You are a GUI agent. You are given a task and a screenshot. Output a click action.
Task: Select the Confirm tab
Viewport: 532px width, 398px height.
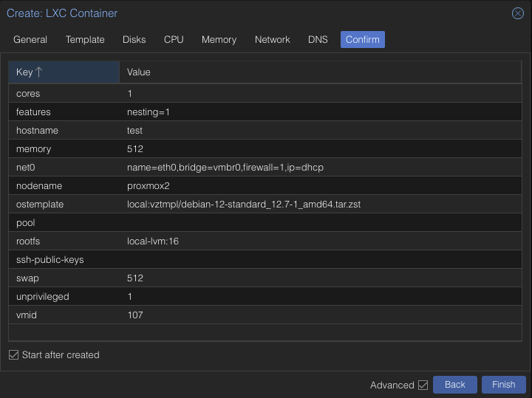362,40
